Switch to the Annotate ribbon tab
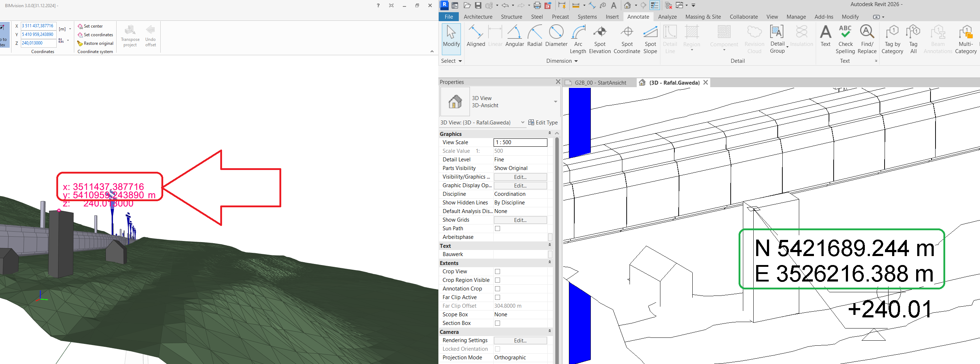The width and height of the screenshot is (980, 364). [x=638, y=16]
